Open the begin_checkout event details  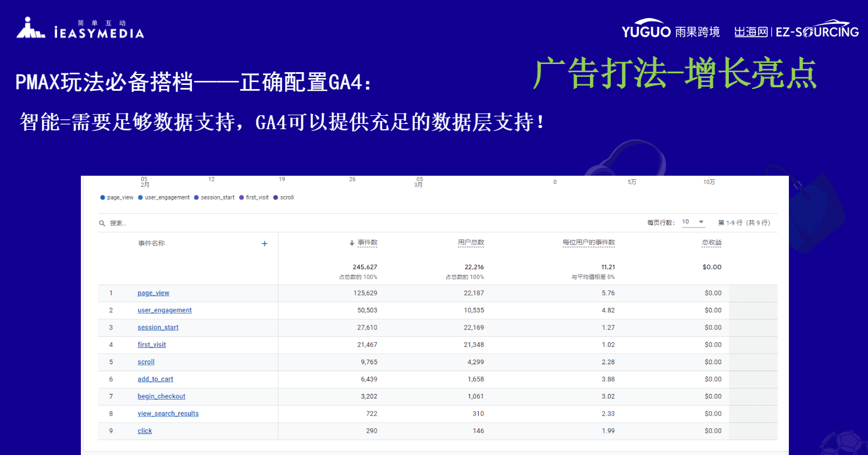click(161, 396)
